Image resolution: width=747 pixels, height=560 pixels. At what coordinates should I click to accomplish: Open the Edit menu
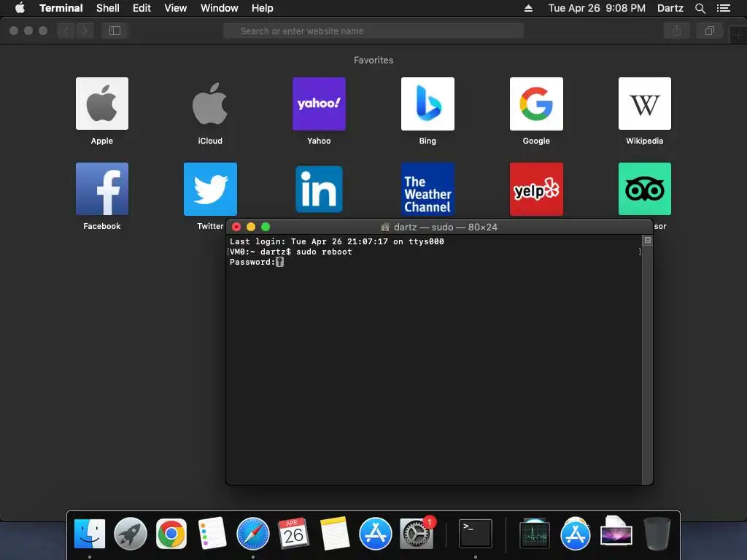point(142,8)
